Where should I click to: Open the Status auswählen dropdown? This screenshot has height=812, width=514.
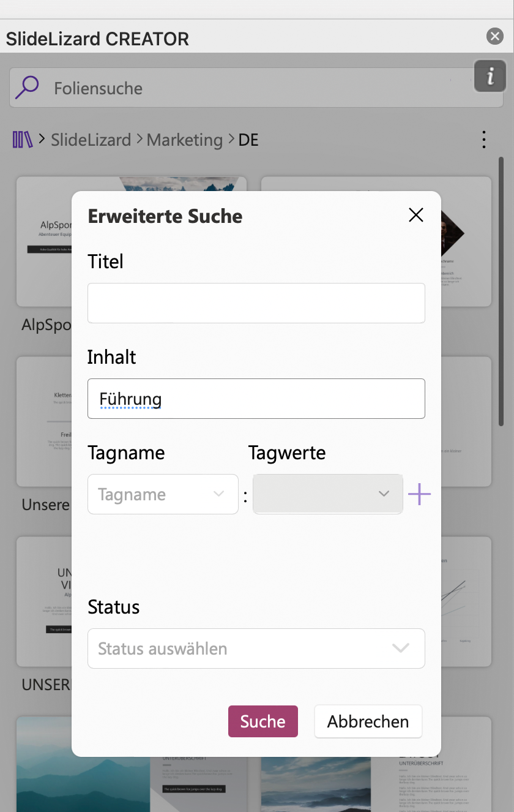click(x=256, y=648)
